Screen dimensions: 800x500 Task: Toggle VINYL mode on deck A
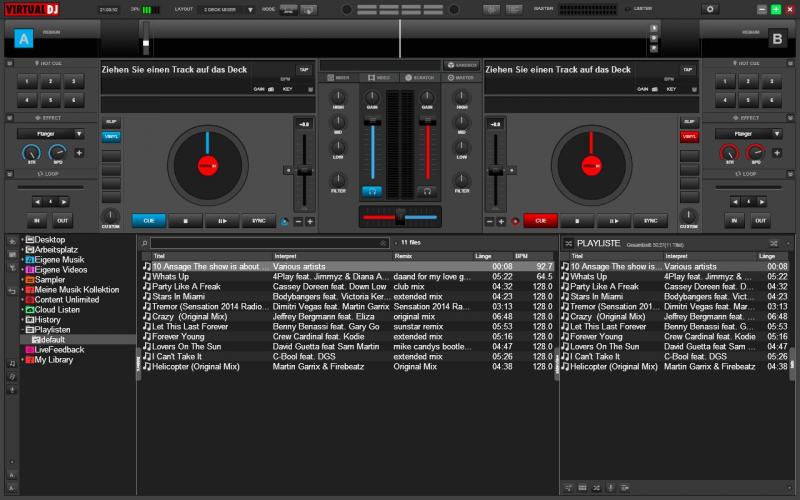111,136
